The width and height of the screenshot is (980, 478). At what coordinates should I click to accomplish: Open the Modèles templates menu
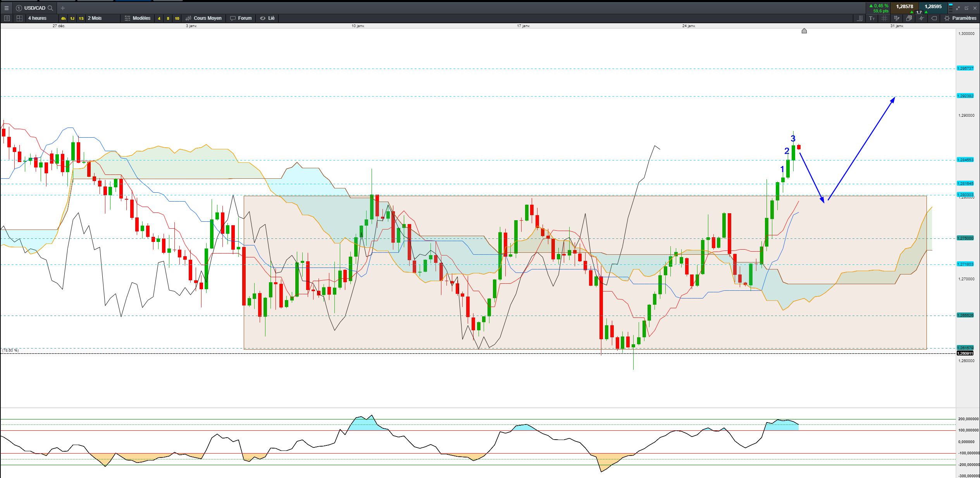point(138,18)
